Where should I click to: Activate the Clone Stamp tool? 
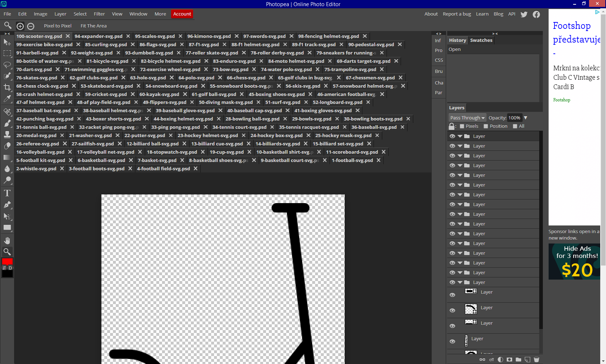coord(7,134)
